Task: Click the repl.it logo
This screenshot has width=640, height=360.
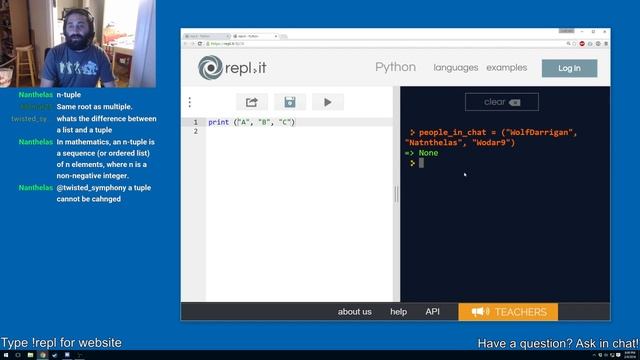Action: [232, 68]
